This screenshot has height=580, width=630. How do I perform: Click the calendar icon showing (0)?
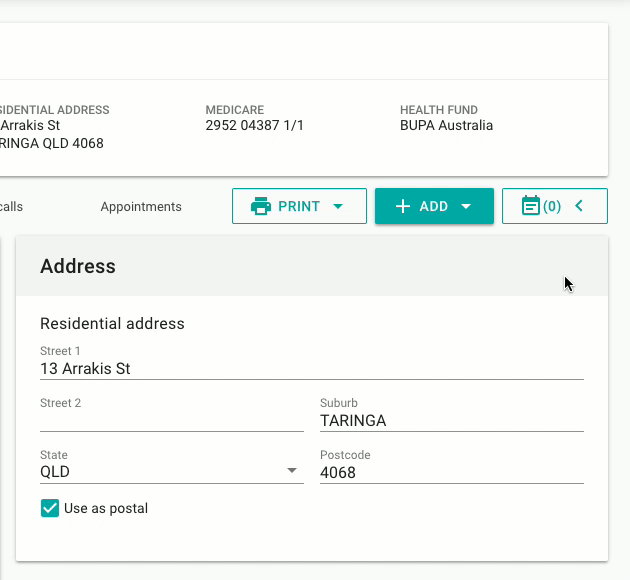(531, 207)
